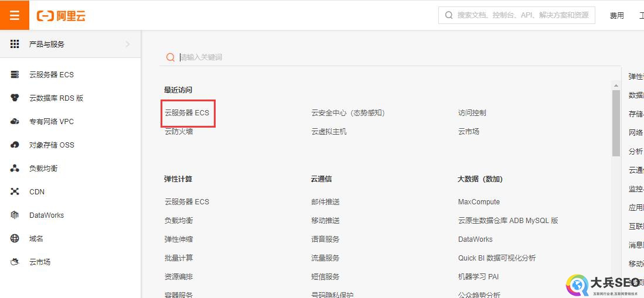
Task: Click the 负载均衡 sidebar icon
Action: pos(15,168)
